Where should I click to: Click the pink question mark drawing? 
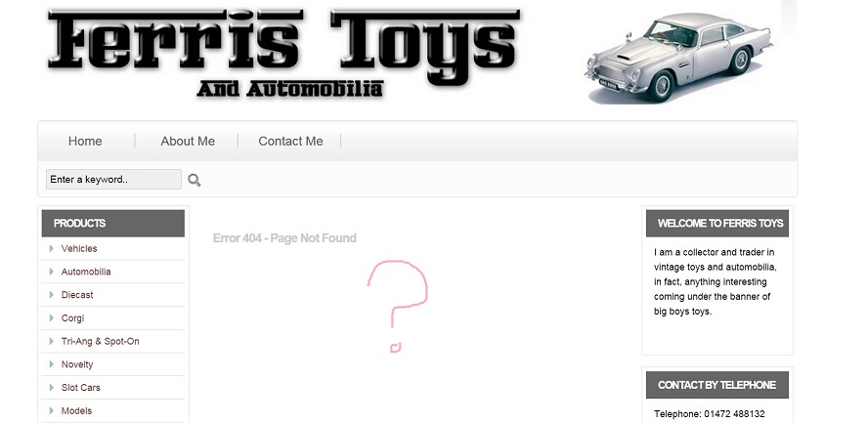[398, 306]
